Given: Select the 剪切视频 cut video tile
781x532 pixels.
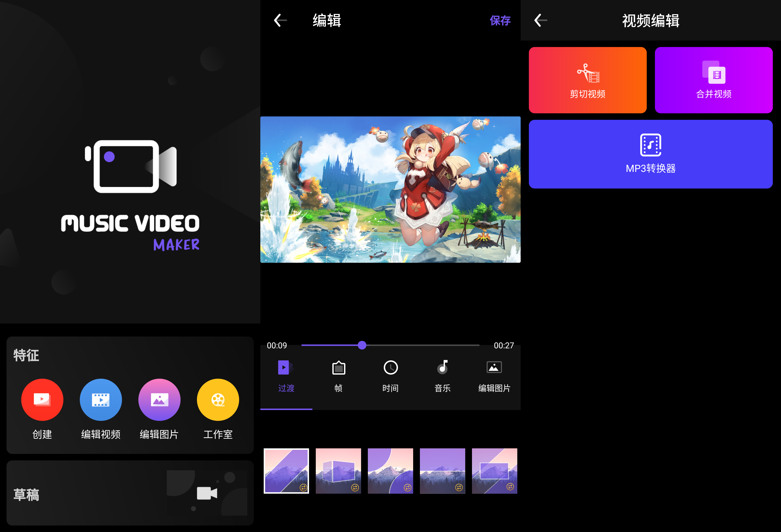Looking at the screenshot, I should coord(587,80).
